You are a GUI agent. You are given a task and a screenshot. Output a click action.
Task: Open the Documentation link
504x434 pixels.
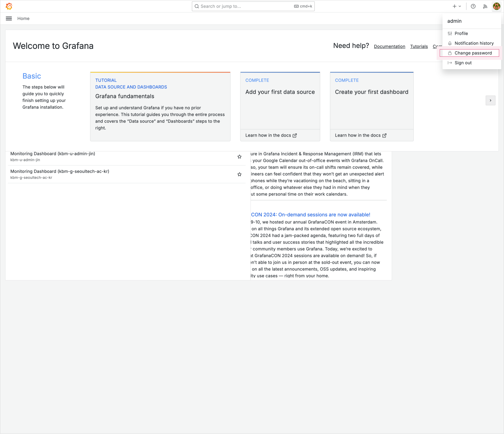[x=389, y=46]
